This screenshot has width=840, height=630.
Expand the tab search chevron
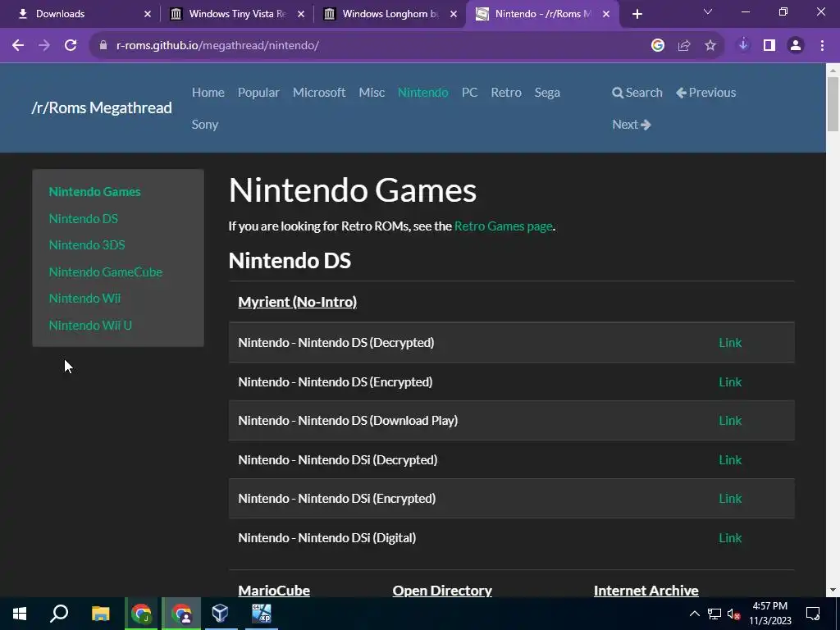coord(708,11)
